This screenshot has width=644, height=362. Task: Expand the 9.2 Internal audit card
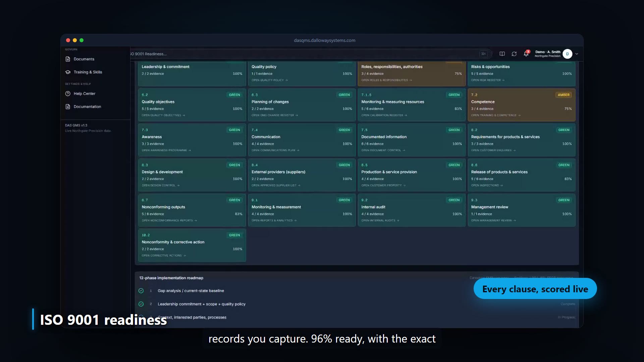pyautogui.click(x=412, y=210)
